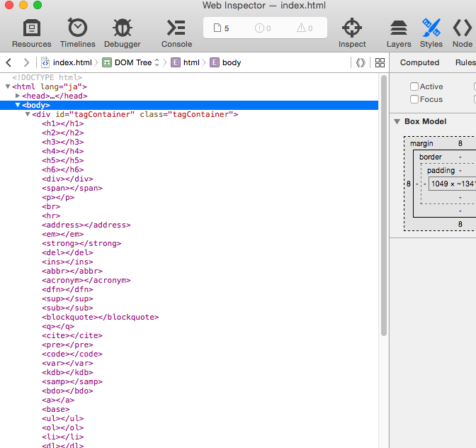The width and height of the screenshot is (476, 448).
Task: Select the <code></code> node
Action: [x=72, y=354]
